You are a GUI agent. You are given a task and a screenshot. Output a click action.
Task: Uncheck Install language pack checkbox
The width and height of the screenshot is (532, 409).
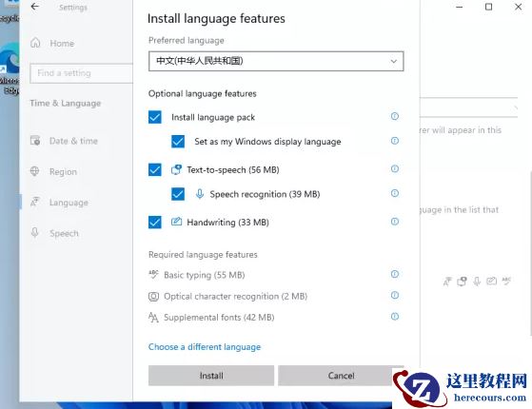click(x=155, y=117)
